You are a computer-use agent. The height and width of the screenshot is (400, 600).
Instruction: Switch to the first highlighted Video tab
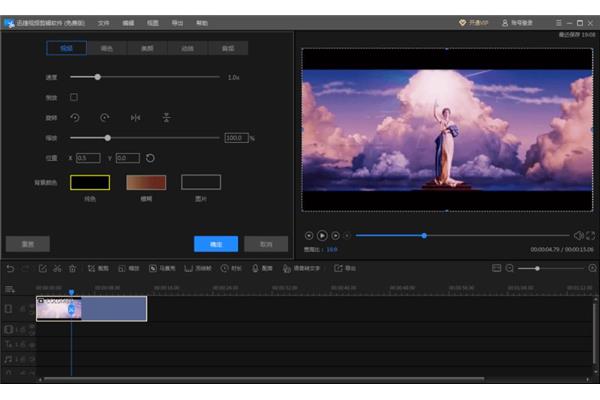[66, 48]
